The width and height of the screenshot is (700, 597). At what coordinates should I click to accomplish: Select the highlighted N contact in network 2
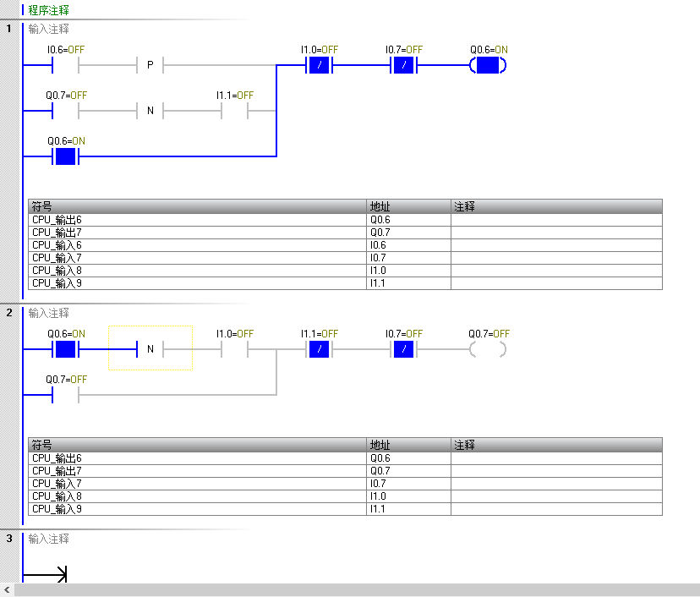(150, 349)
